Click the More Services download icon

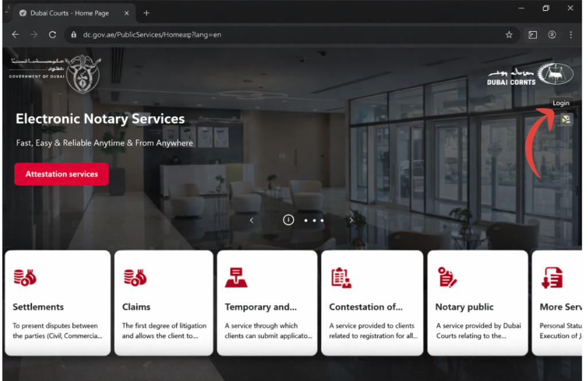click(552, 277)
